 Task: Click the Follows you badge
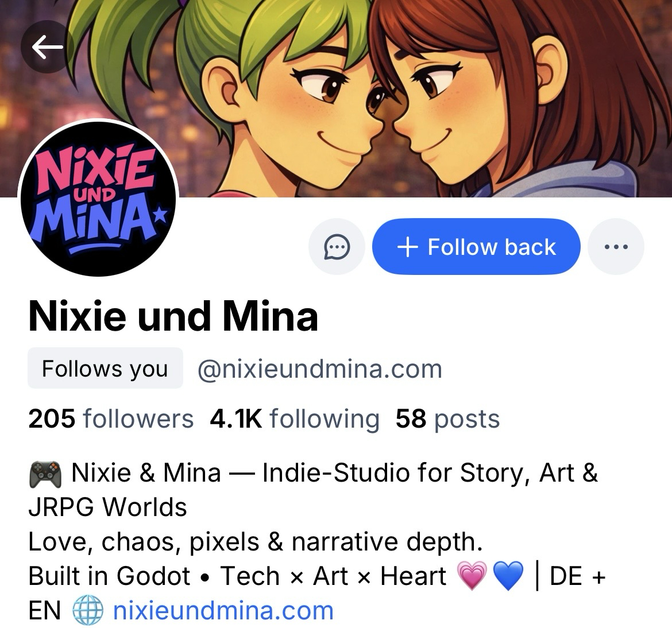coord(105,369)
